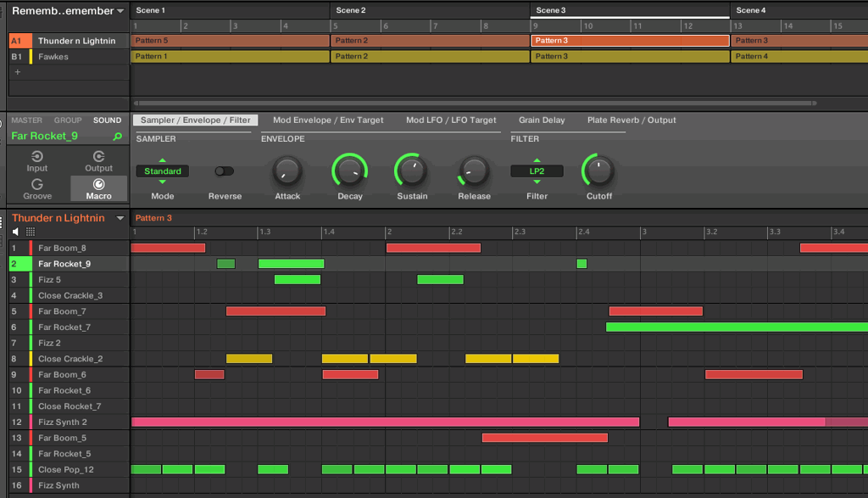Click position 2.2 on pattern ruler
Image resolution: width=868 pixels, height=498 pixels.
coord(457,232)
